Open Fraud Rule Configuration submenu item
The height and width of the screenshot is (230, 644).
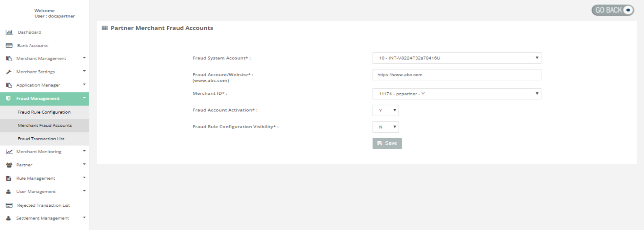point(44,112)
